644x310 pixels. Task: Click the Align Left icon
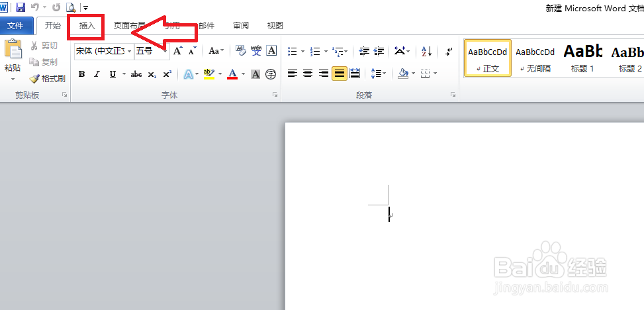(293, 74)
